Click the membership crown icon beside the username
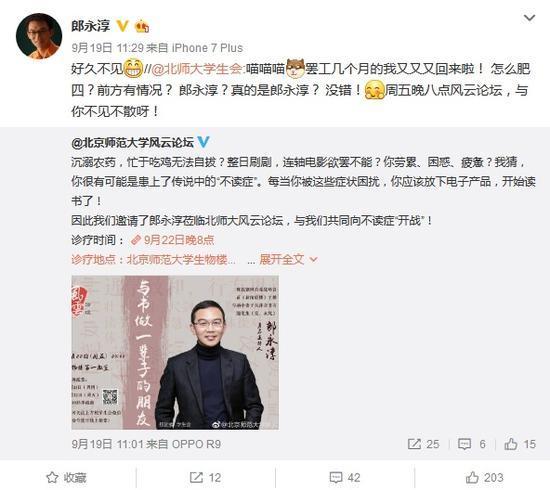This screenshot has width=550, height=490. (x=142, y=26)
